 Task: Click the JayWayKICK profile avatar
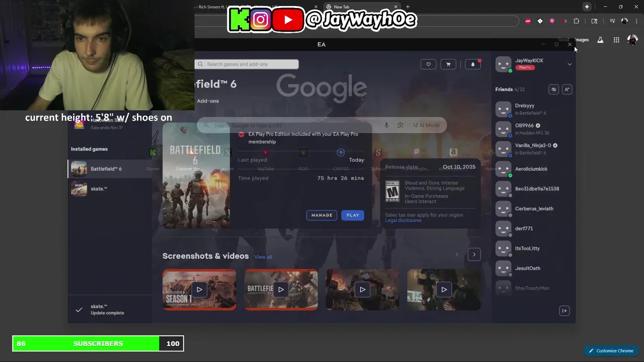click(503, 64)
